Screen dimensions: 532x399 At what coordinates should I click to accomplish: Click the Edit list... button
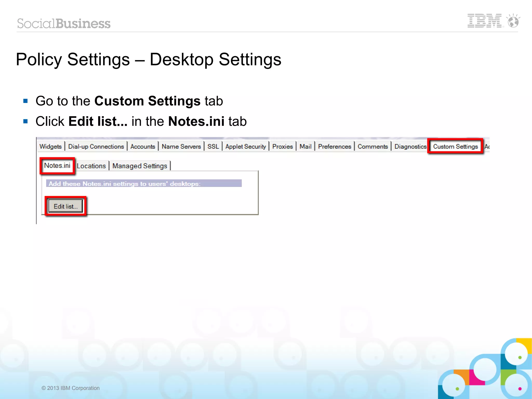point(65,206)
